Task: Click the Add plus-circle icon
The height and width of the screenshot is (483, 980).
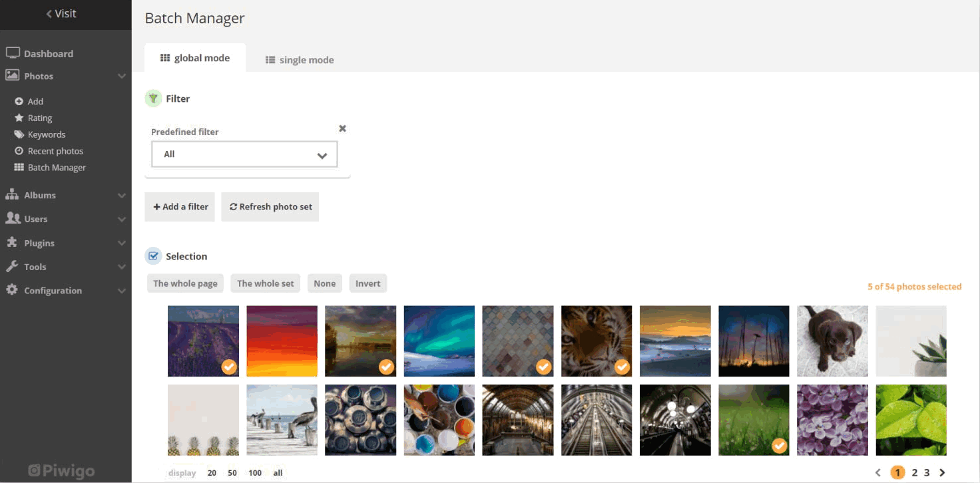Action: [19, 101]
